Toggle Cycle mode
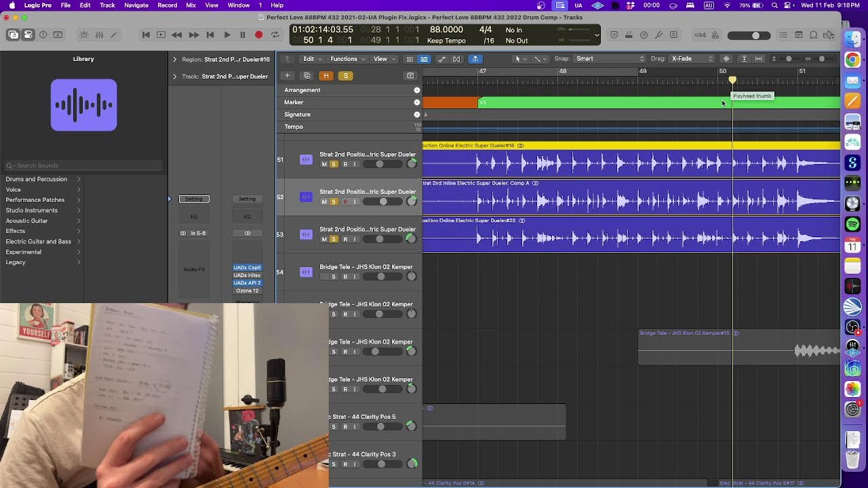The image size is (868, 488). [x=275, y=35]
